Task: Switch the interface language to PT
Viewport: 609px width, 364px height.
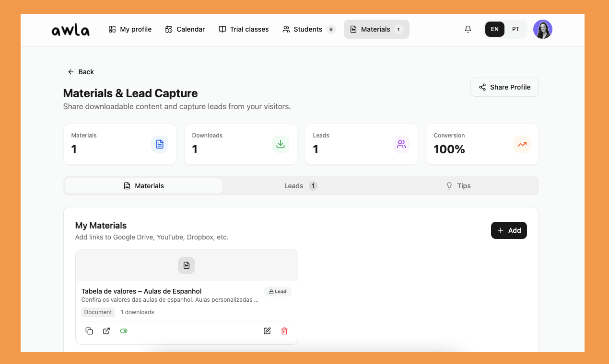Action: click(x=515, y=29)
